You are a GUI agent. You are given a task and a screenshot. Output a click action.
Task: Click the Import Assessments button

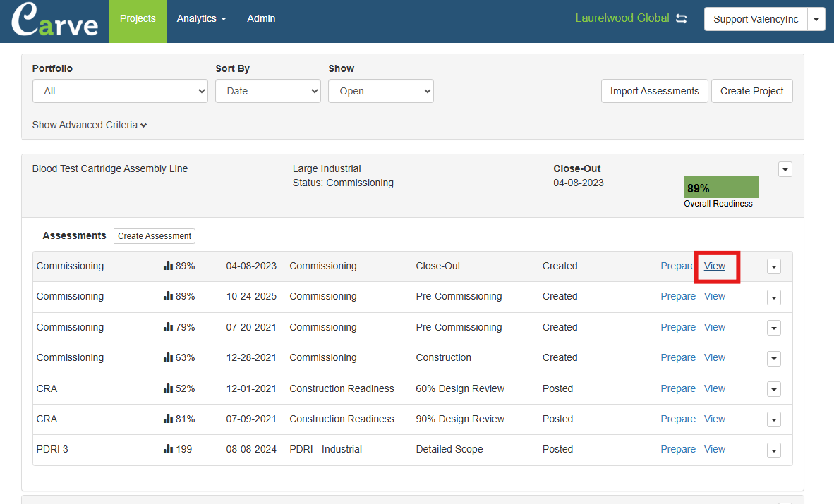pos(654,91)
